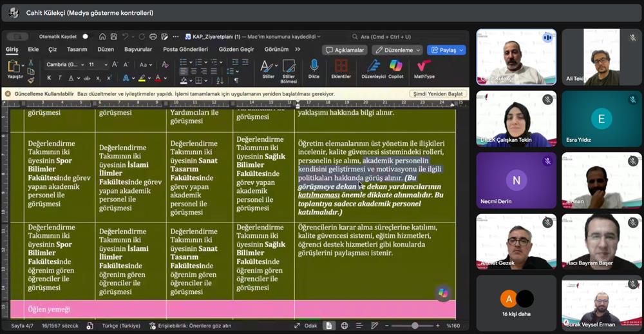Click the Stiller Bölmesi icon

289,66
